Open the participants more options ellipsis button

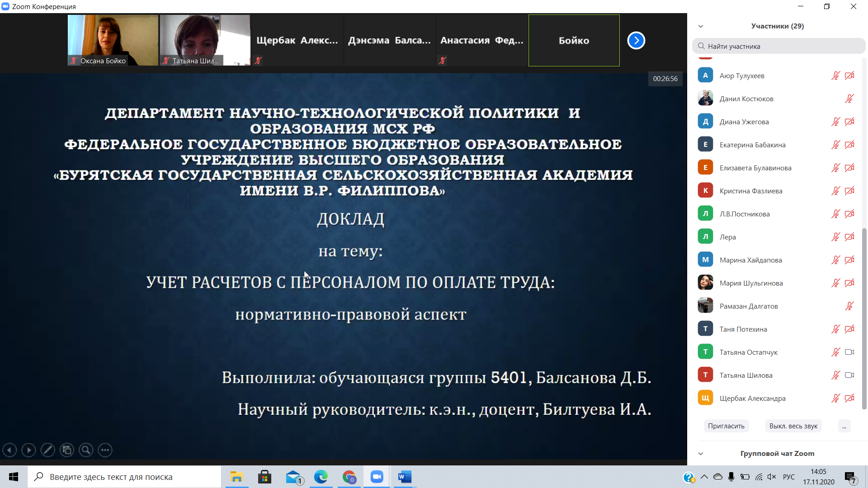coord(844,426)
